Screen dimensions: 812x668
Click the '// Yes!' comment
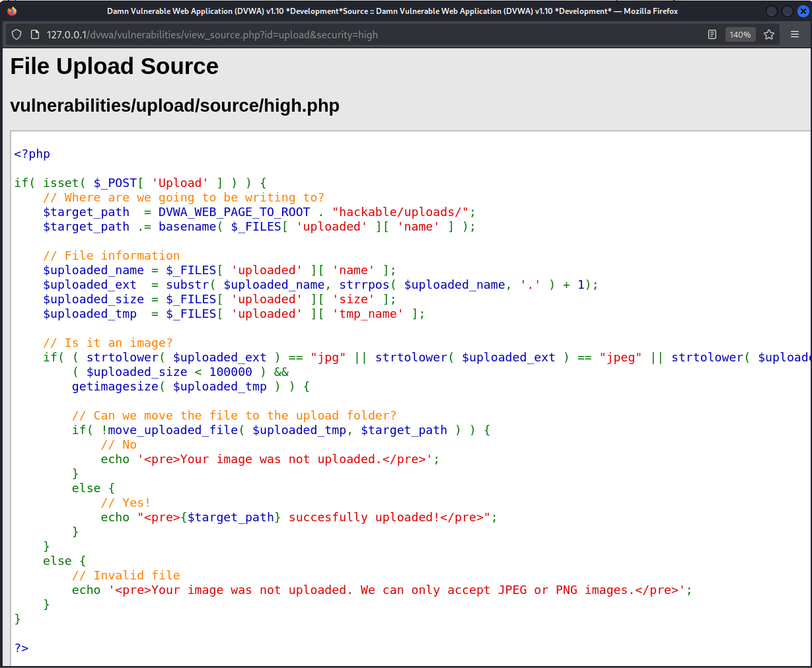126,503
